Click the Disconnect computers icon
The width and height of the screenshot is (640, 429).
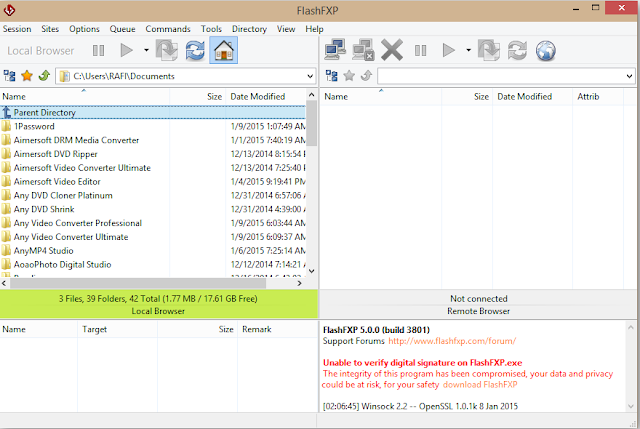[x=363, y=50]
